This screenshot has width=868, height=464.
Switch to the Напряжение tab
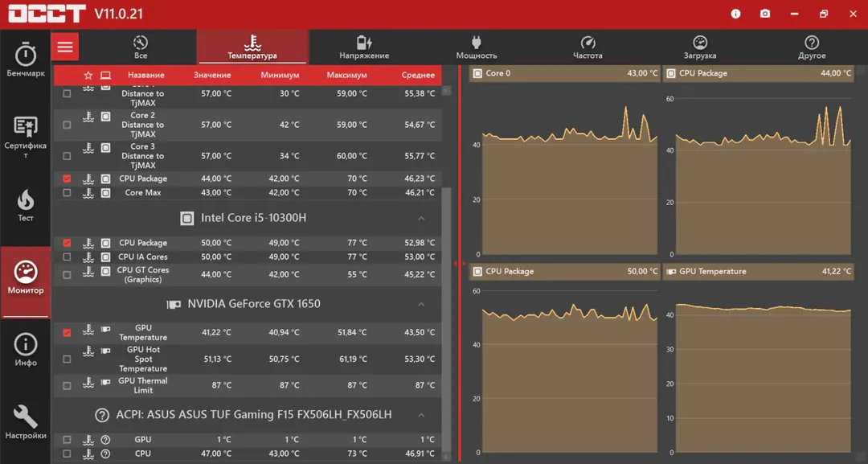[x=364, y=47]
